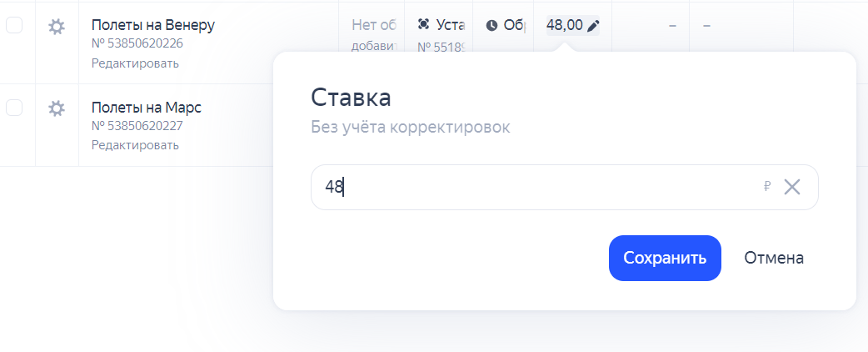Save the bid with Сохранить
The height and width of the screenshot is (352, 868).
click(665, 258)
